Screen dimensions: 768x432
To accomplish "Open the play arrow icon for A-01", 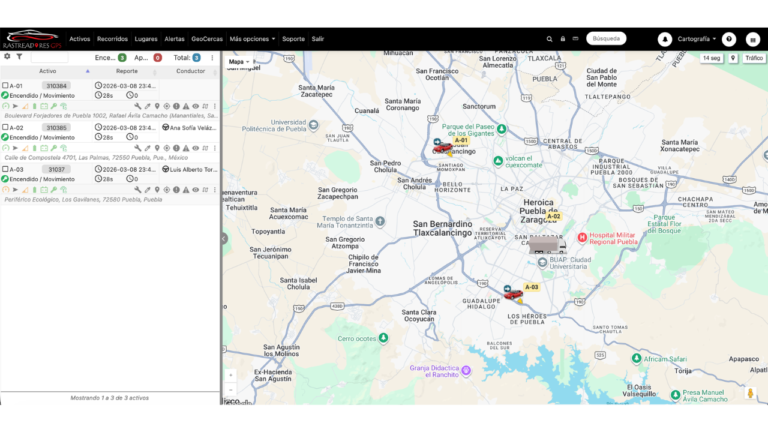I will tap(15, 106).
